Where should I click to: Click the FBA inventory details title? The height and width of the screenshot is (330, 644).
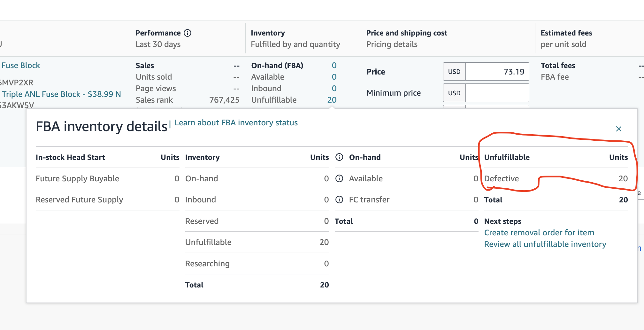102,127
